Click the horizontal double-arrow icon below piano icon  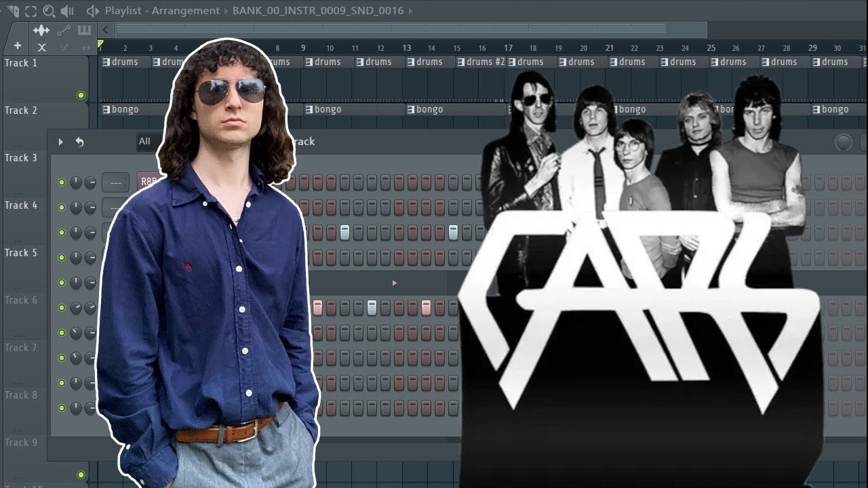85,47
